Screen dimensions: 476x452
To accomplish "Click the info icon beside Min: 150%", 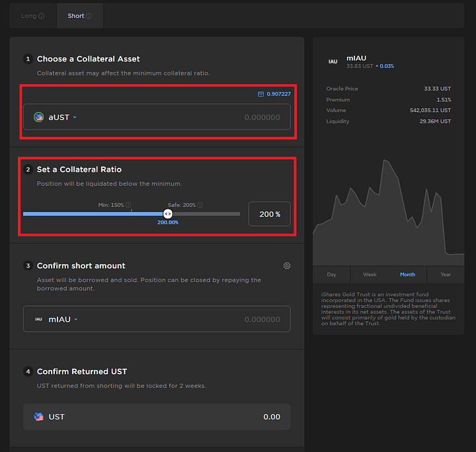I will (x=128, y=205).
